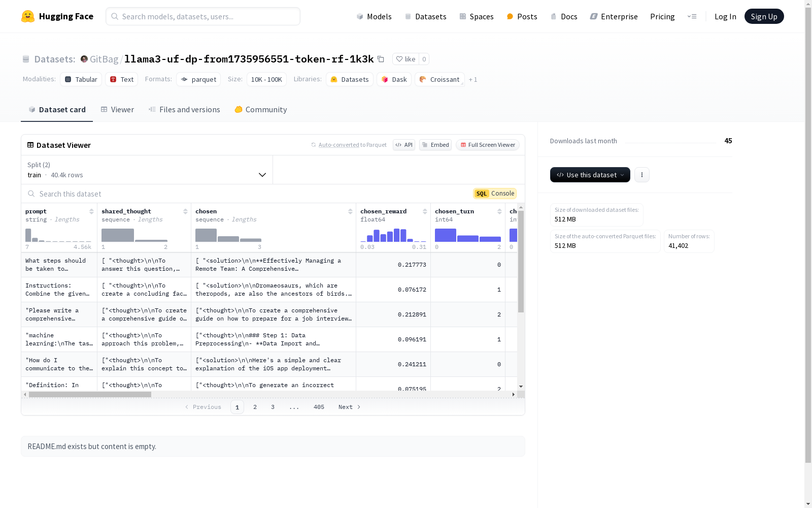Click the chosen_reward histogram
The image size is (812, 508).
[393, 235]
